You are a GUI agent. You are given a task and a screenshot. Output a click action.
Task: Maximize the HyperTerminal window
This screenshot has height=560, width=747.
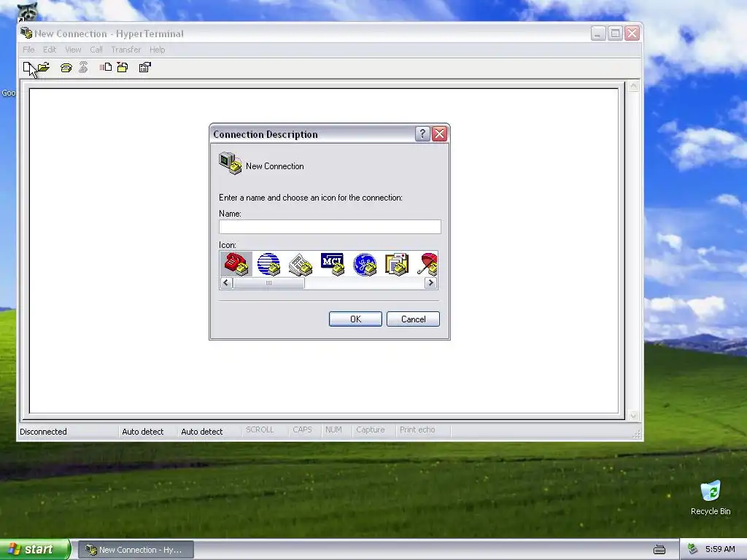click(x=615, y=34)
